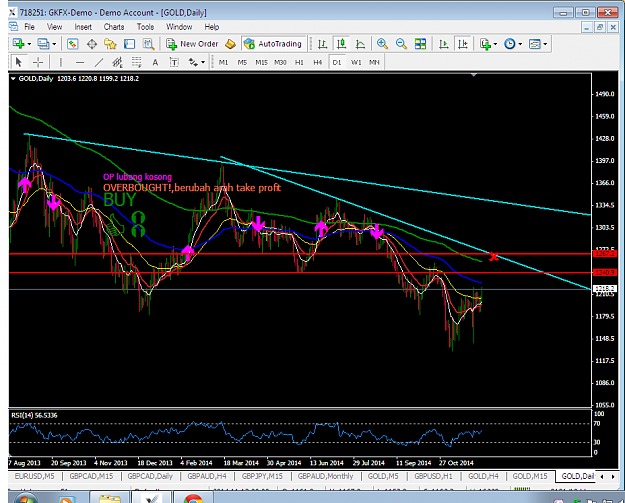Toggle Auto Scroll chart icon
The height and width of the screenshot is (503, 625).
pyautogui.click(x=443, y=44)
